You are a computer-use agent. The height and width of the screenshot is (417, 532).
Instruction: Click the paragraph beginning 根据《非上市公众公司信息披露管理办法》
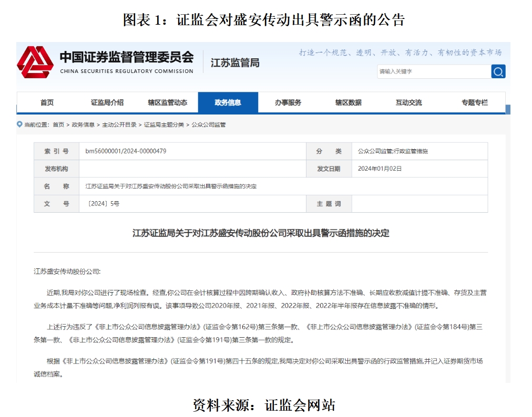258,368
